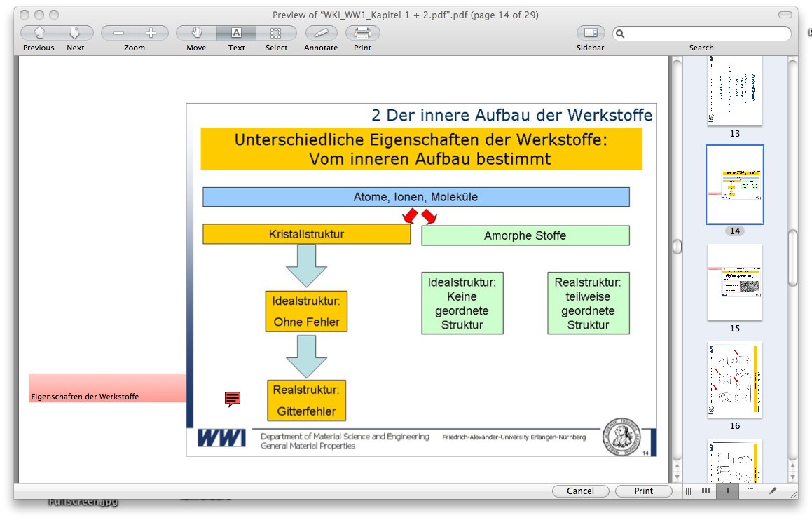This screenshot has width=812, height=520.
Task: Select page 15 thumbnail
Action: [735, 282]
